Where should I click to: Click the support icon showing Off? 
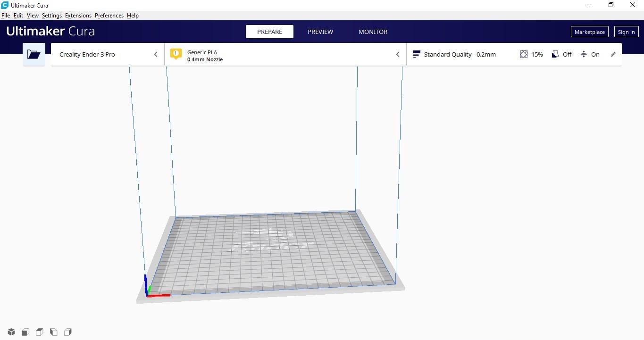555,54
